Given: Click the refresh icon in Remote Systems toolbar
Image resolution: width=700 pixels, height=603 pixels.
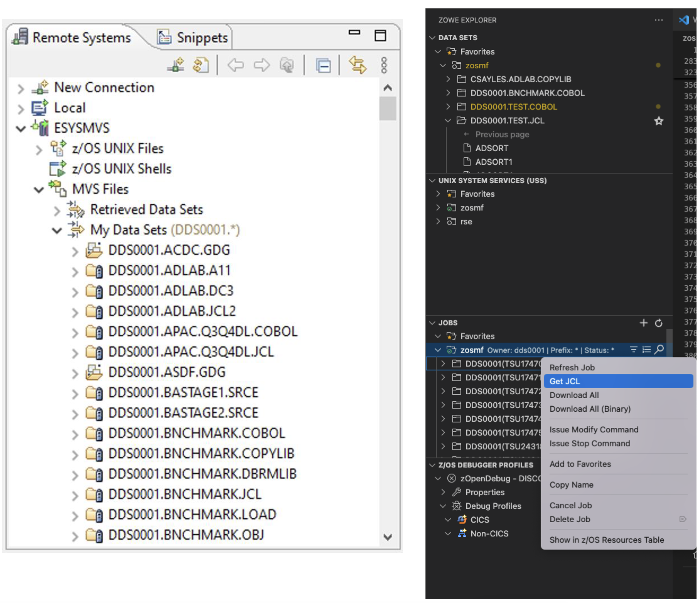Looking at the screenshot, I should point(200,65).
